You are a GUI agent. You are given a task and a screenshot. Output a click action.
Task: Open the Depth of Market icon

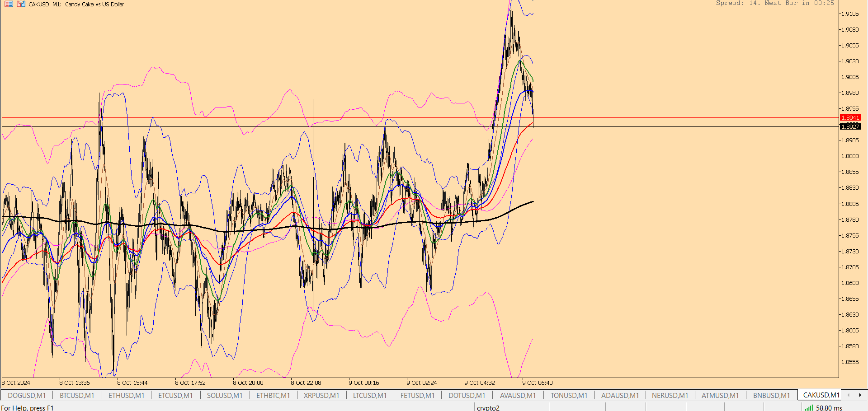[9, 4]
